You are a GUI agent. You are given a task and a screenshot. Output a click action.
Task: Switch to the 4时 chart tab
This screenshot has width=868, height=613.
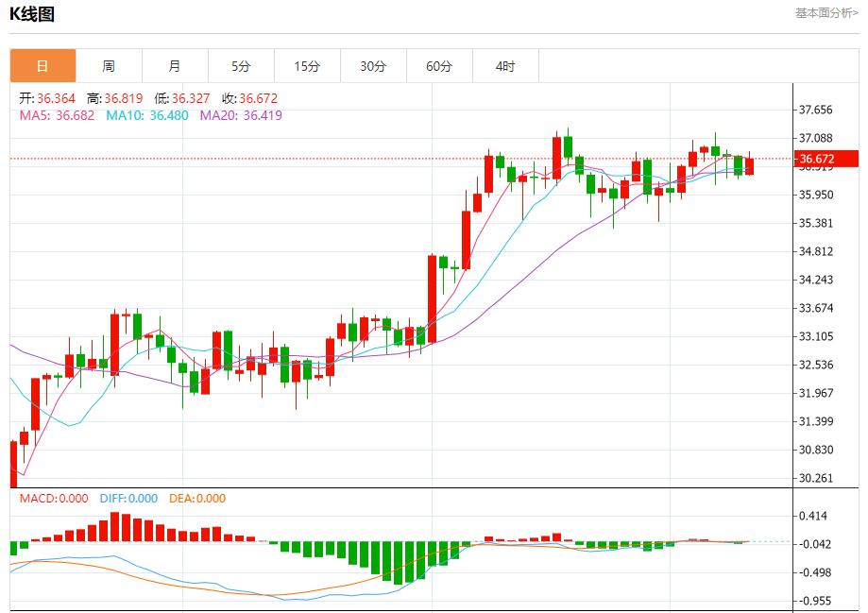tap(505, 66)
